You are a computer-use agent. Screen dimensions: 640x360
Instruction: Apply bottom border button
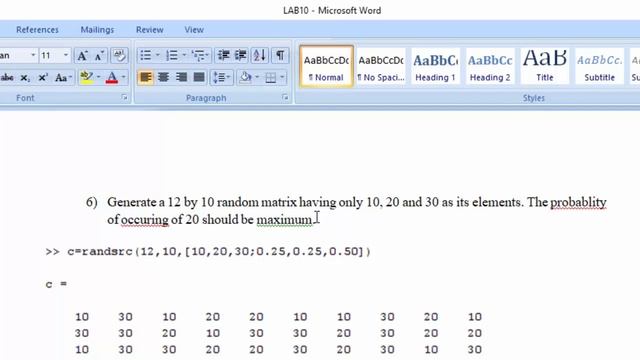(x=271, y=77)
